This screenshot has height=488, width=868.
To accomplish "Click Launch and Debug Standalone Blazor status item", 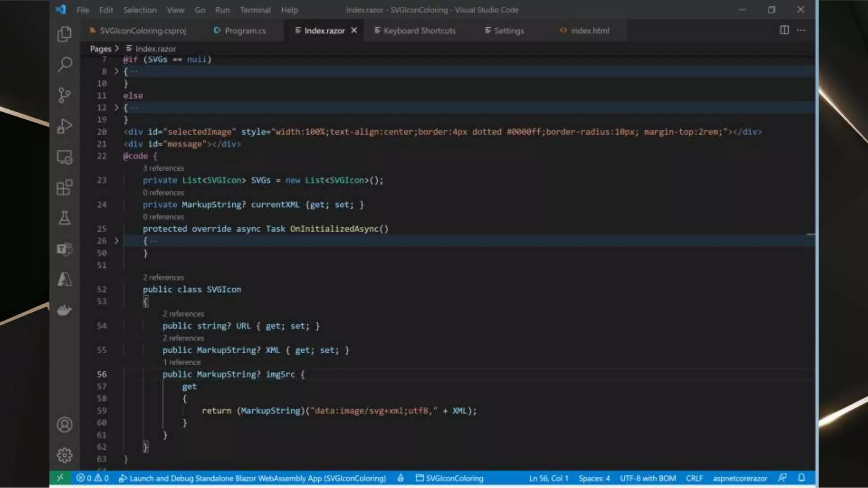I will point(253,478).
